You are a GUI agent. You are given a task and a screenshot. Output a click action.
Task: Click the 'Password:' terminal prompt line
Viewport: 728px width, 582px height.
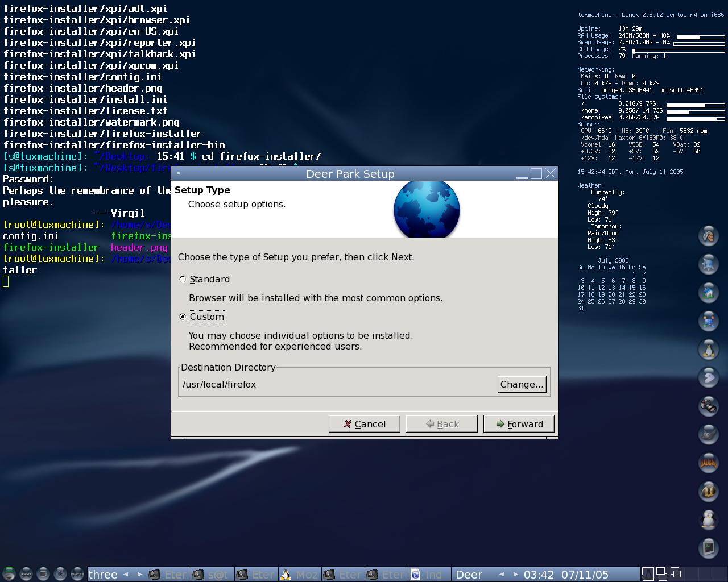tap(28, 179)
